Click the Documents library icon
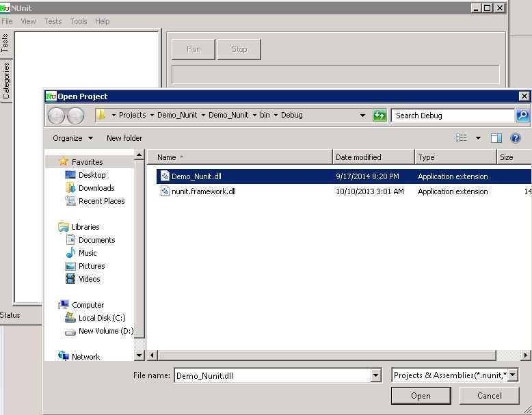Image resolution: width=532 pixels, height=415 pixels. [70, 239]
